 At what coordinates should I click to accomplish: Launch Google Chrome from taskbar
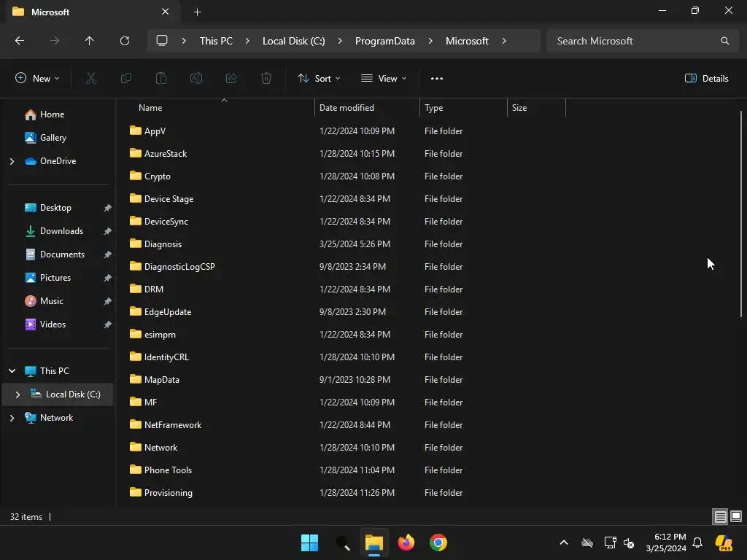coord(438,542)
